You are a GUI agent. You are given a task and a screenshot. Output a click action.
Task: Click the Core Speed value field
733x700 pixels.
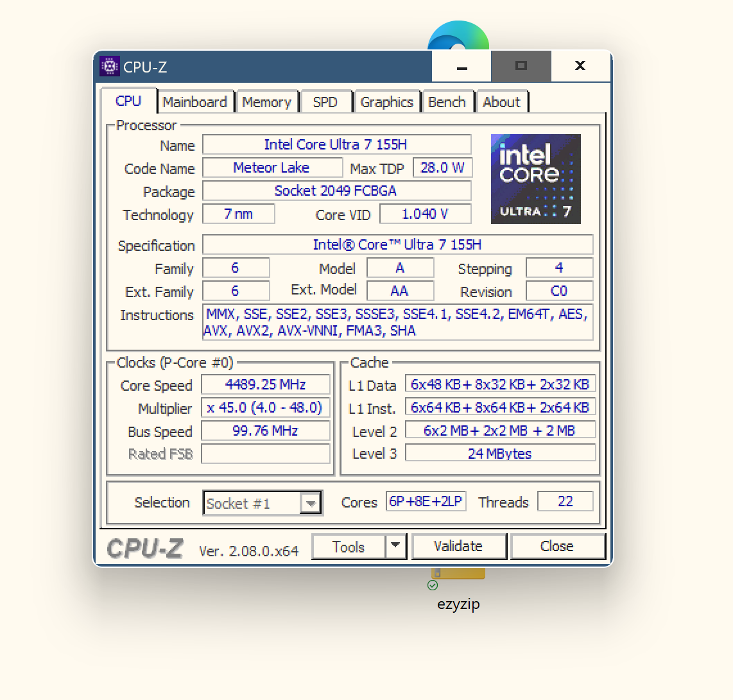point(266,384)
